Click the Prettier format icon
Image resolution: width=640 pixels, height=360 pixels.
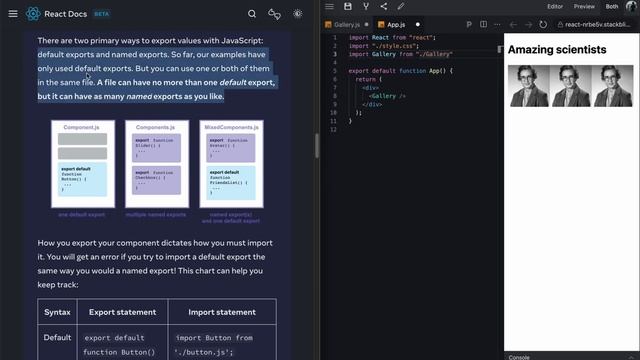point(469,24)
